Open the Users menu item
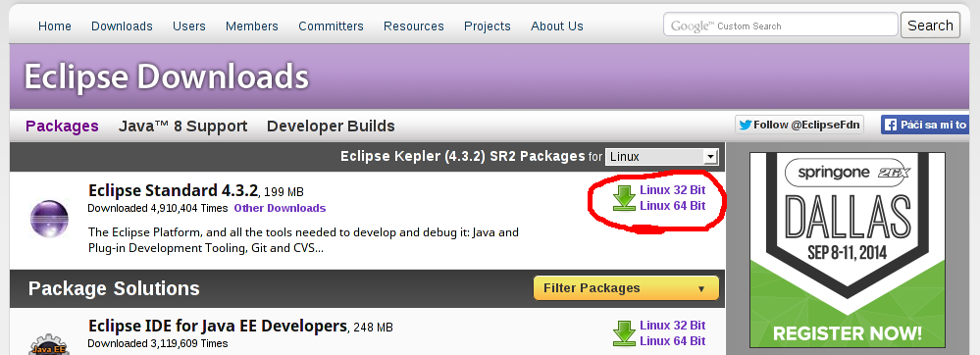The image size is (980, 355). tap(189, 26)
